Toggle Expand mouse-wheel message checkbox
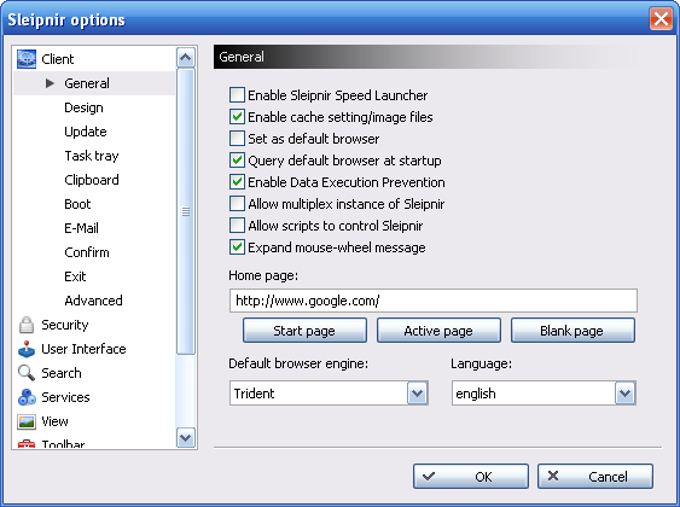This screenshot has height=507, width=680. (x=237, y=248)
